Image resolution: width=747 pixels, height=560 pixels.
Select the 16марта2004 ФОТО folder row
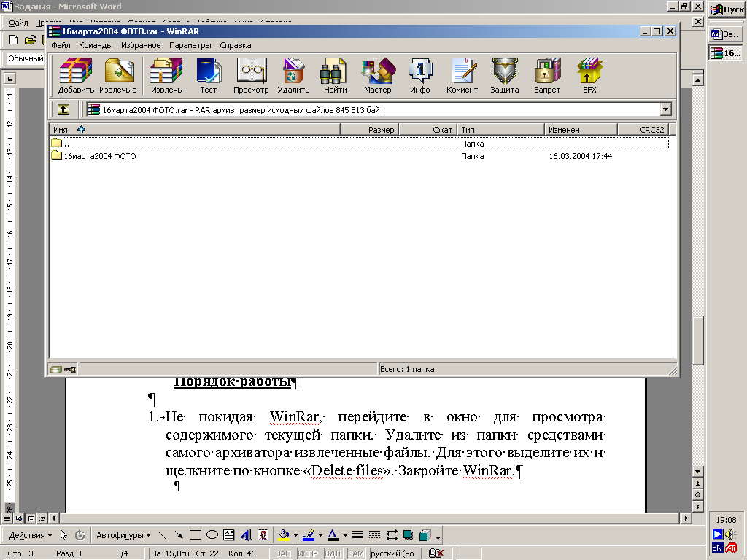point(360,156)
